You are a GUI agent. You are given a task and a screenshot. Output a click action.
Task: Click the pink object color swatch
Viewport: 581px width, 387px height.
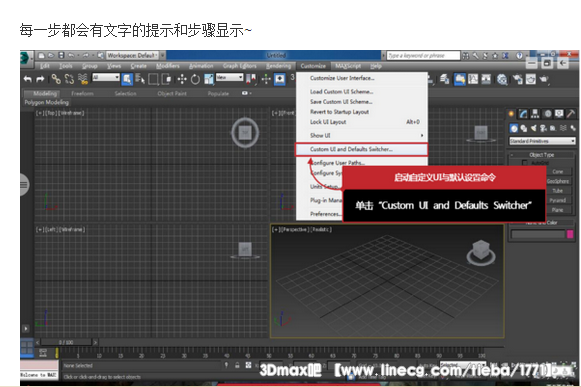[570, 234]
